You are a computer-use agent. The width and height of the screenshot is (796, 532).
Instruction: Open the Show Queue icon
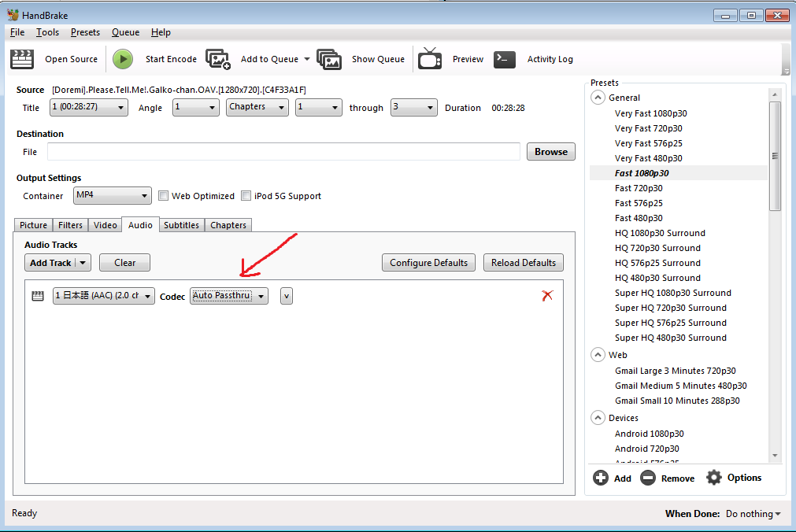coord(329,59)
